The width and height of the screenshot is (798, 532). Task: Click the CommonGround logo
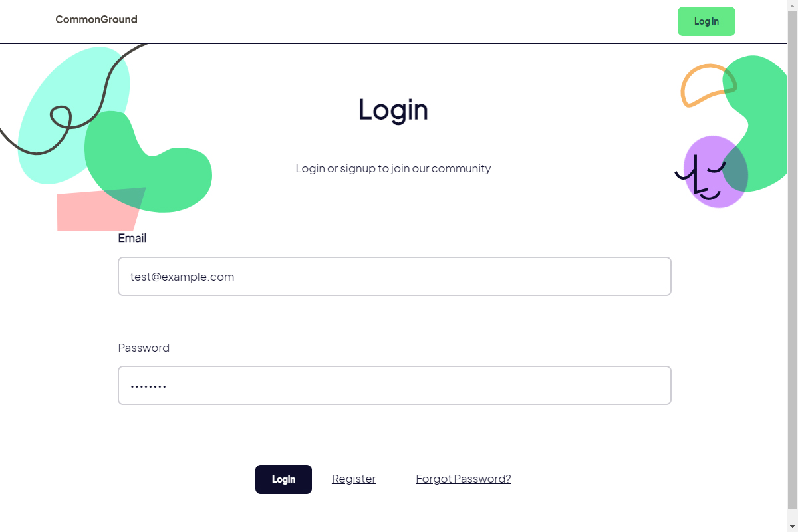96,20
